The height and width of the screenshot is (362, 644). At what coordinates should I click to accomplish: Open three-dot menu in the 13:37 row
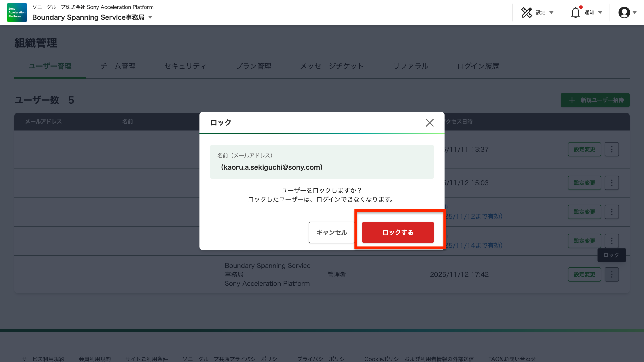coord(612,149)
